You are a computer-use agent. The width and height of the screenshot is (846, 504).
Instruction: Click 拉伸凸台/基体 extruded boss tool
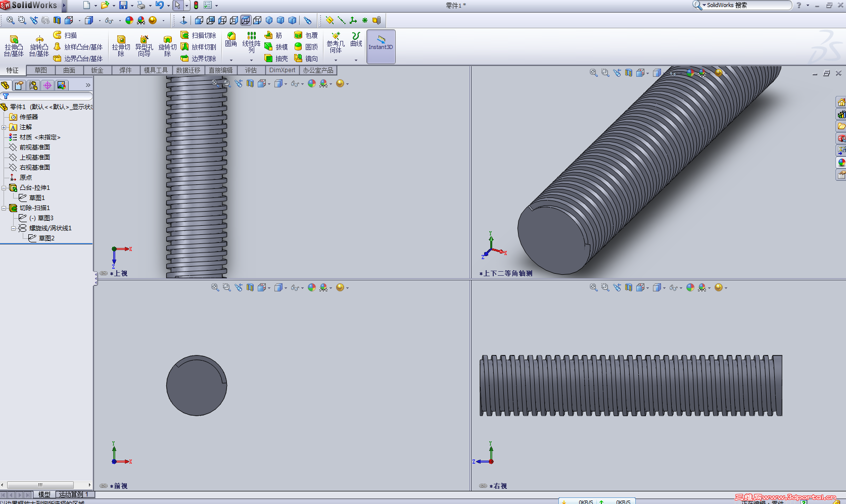click(x=14, y=46)
